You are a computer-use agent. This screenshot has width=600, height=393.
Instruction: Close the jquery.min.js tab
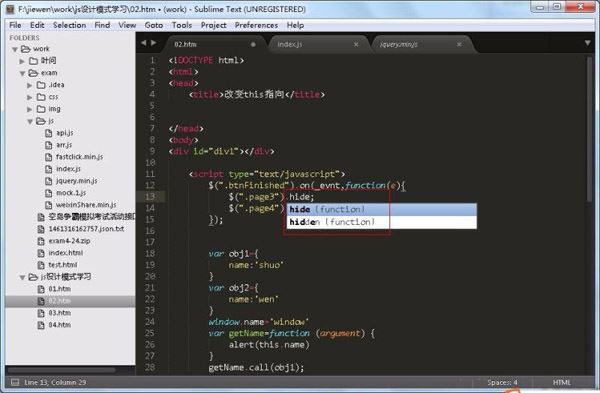click(459, 45)
